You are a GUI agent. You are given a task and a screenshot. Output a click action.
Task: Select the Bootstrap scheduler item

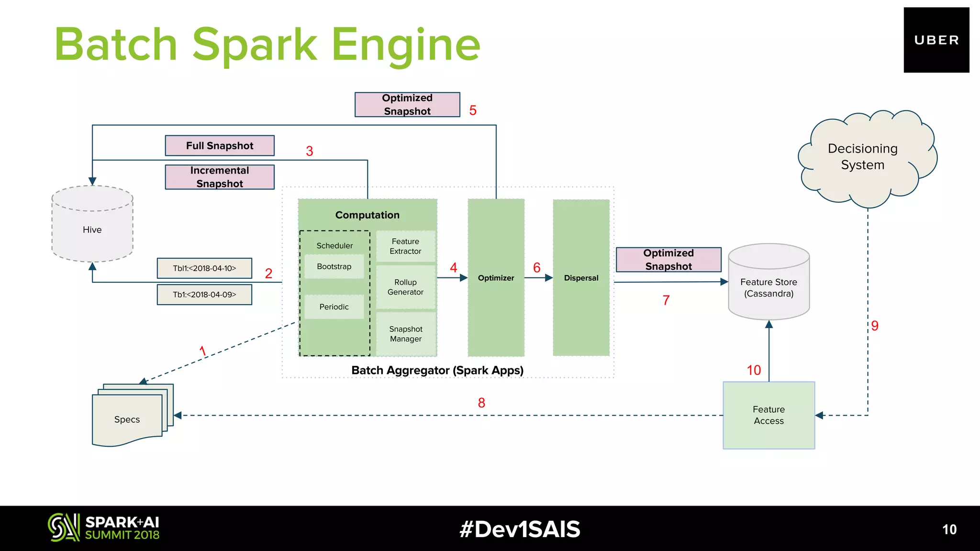pyautogui.click(x=334, y=266)
